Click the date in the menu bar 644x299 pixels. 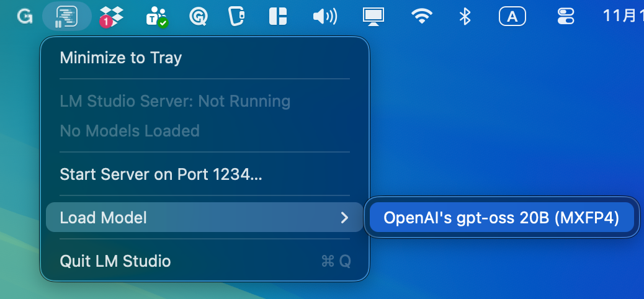point(623,16)
